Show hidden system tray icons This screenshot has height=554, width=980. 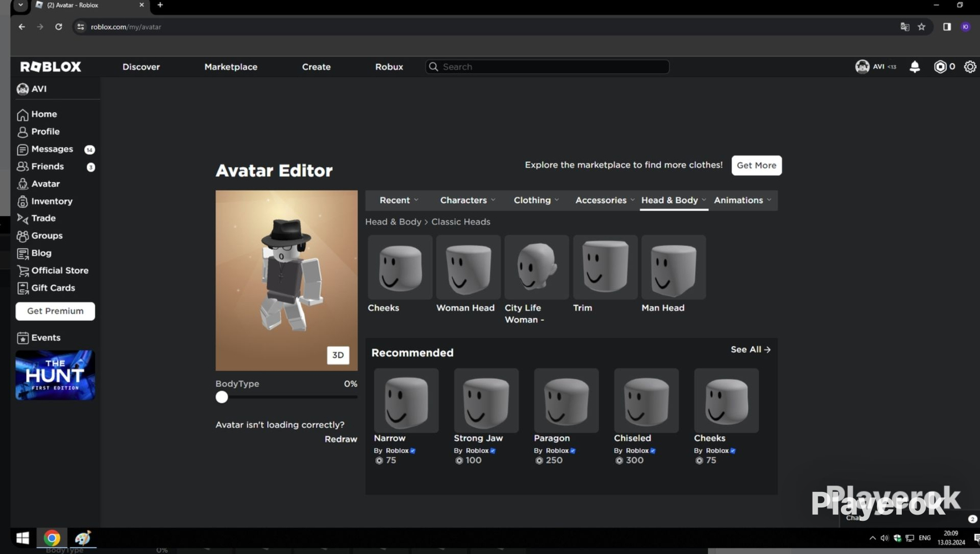coord(872,538)
